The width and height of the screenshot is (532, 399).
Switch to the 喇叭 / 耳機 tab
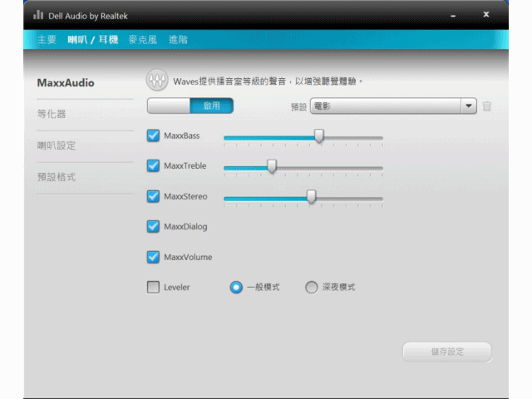coord(92,40)
